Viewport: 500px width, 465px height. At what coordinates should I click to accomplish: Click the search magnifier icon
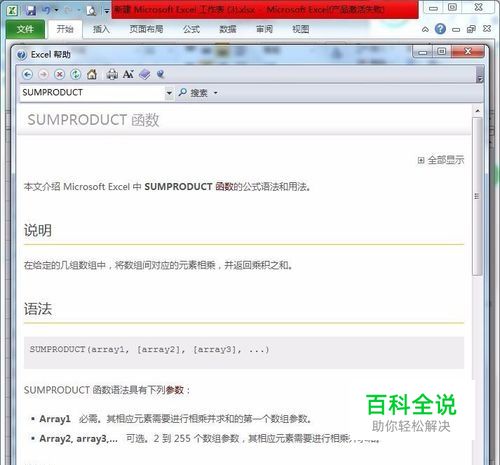pyautogui.click(x=183, y=92)
